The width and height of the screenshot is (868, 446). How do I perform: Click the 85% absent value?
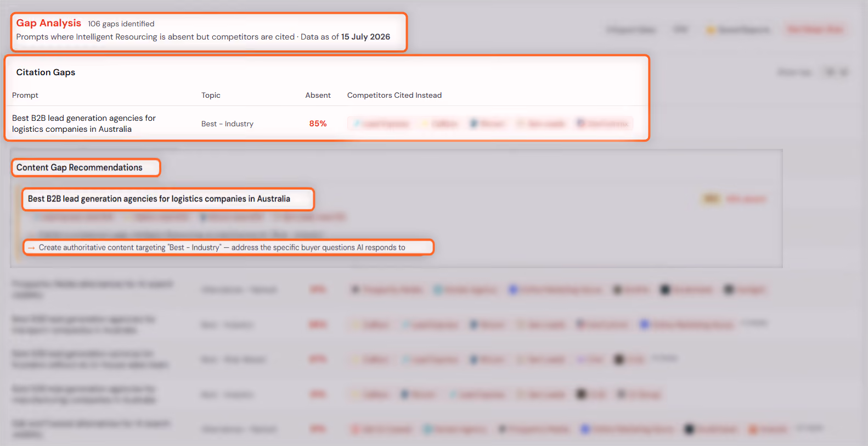click(318, 124)
